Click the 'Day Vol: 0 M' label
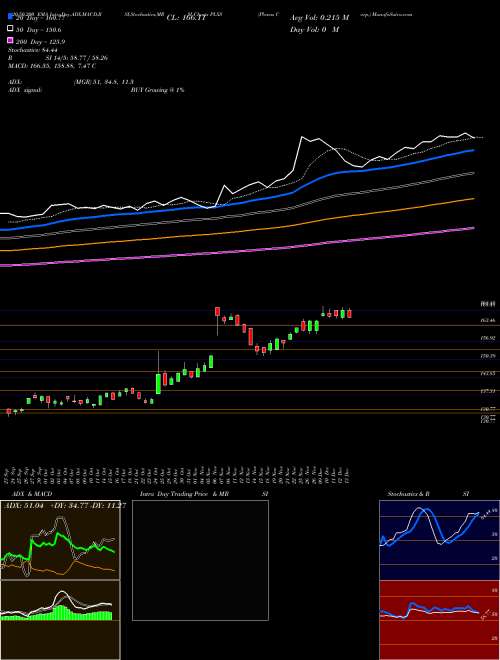The height and width of the screenshot is (660, 500). tap(314, 30)
